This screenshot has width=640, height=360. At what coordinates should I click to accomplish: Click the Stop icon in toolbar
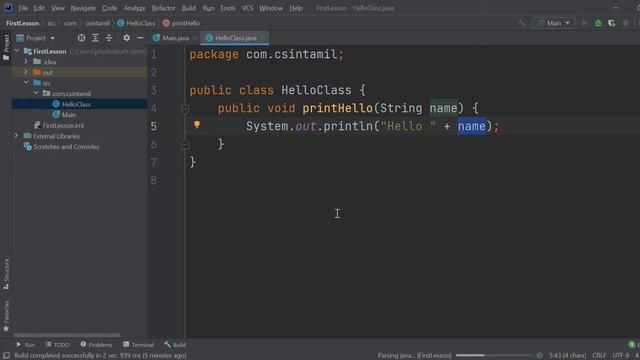(x=625, y=23)
